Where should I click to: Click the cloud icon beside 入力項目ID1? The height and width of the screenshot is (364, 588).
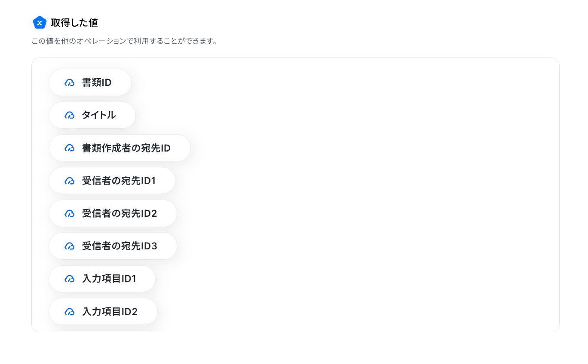coord(70,279)
